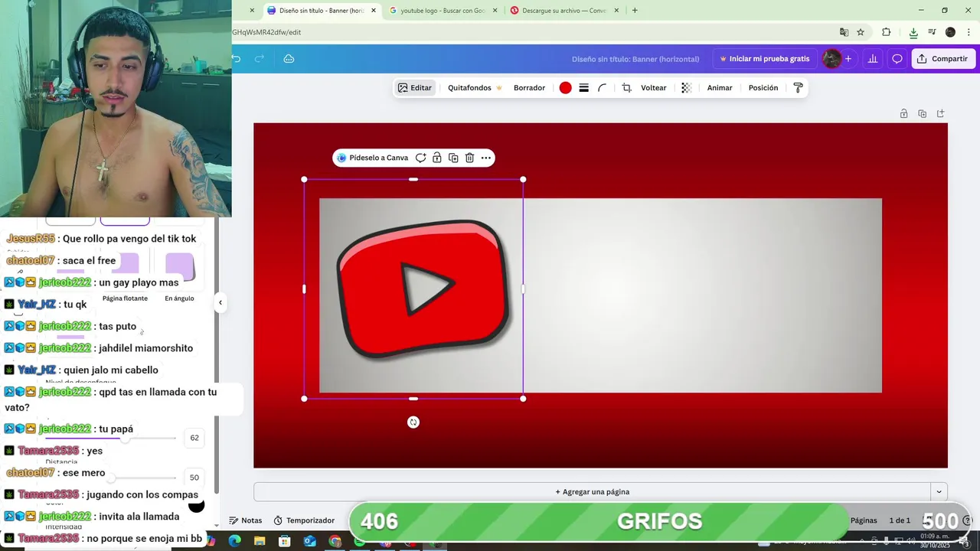
Task: Click Agregar una página
Action: [x=592, y=492]
